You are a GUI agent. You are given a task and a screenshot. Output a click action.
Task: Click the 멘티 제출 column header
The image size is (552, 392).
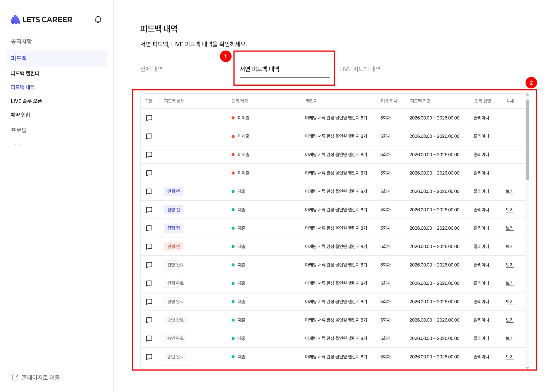click(x=240, y=101)
